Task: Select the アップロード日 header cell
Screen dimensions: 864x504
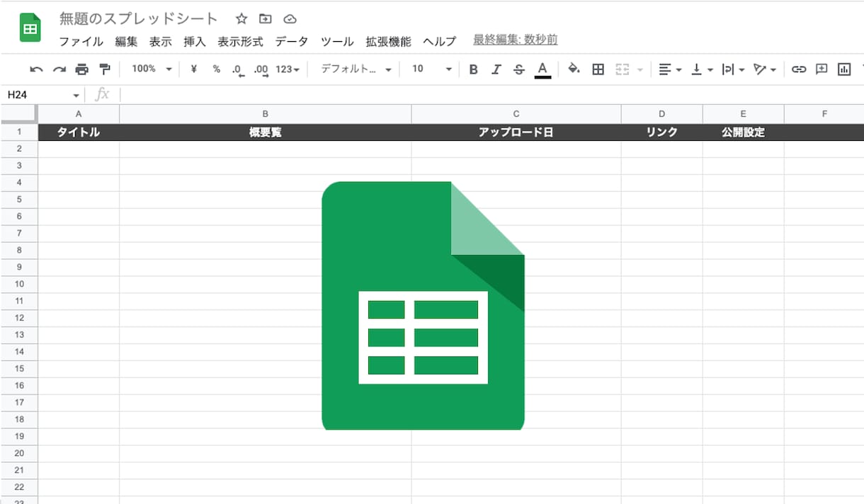Action: [516, 132]
